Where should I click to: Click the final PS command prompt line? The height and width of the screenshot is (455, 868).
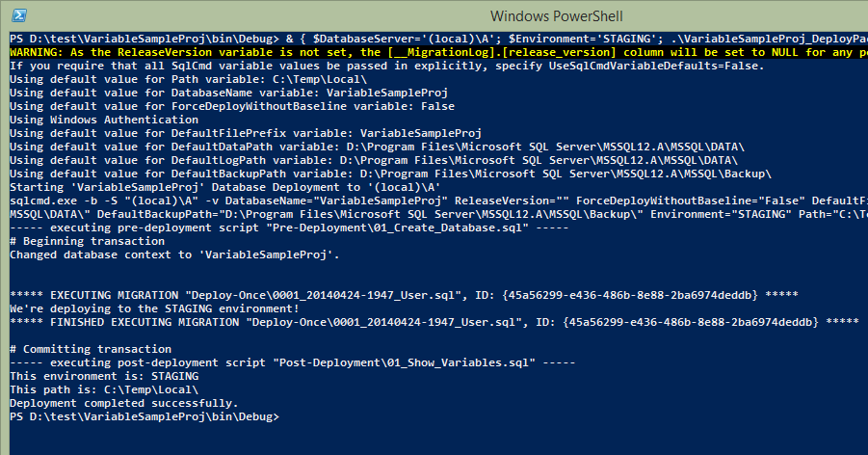145,415
